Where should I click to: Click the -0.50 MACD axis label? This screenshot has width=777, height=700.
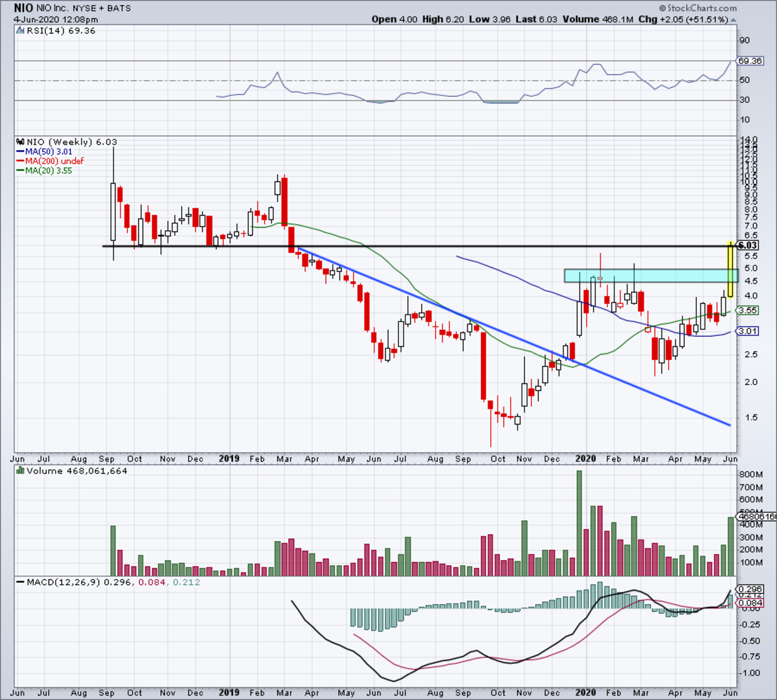pos(750,641)
